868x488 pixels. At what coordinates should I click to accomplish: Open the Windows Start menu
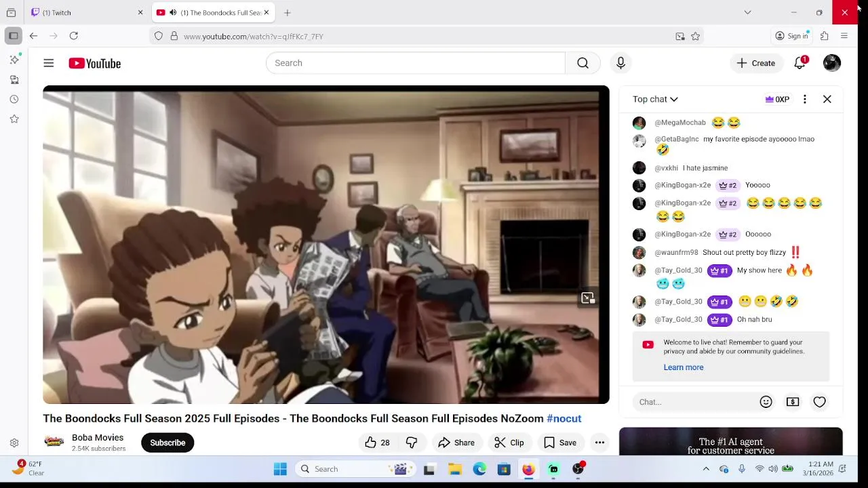pos(280,469)
